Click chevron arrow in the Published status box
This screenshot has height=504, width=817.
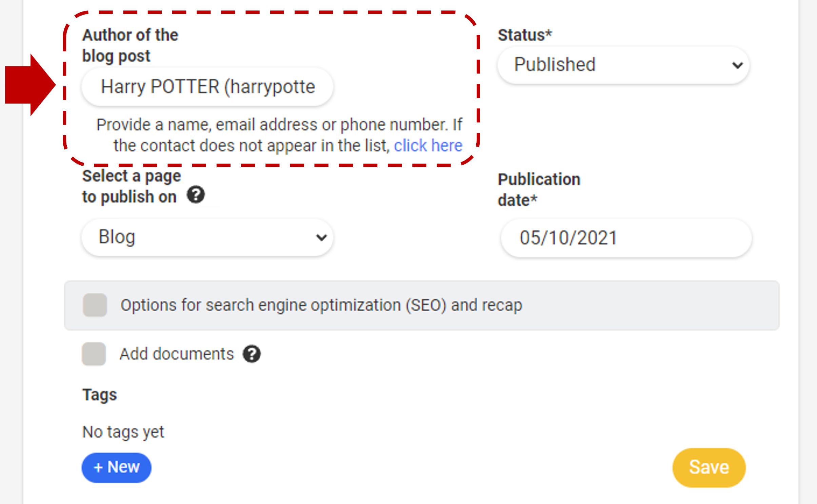(x=737, y=65)
